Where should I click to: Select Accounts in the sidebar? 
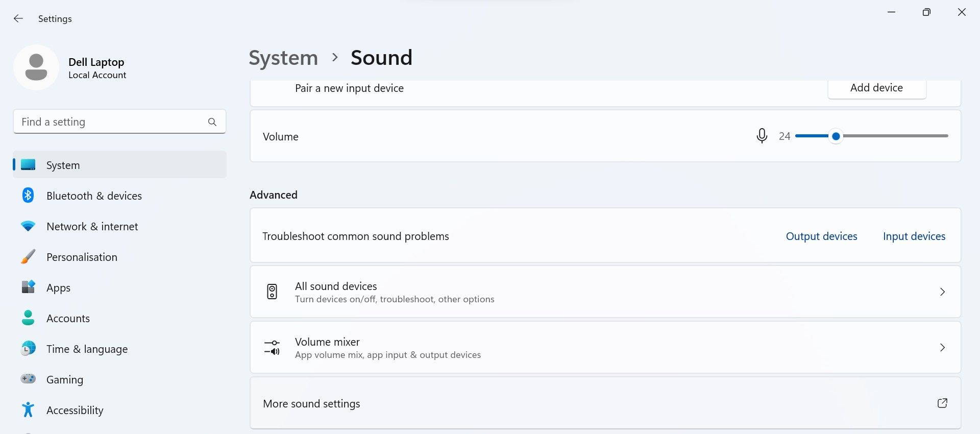tap(68, 319)
